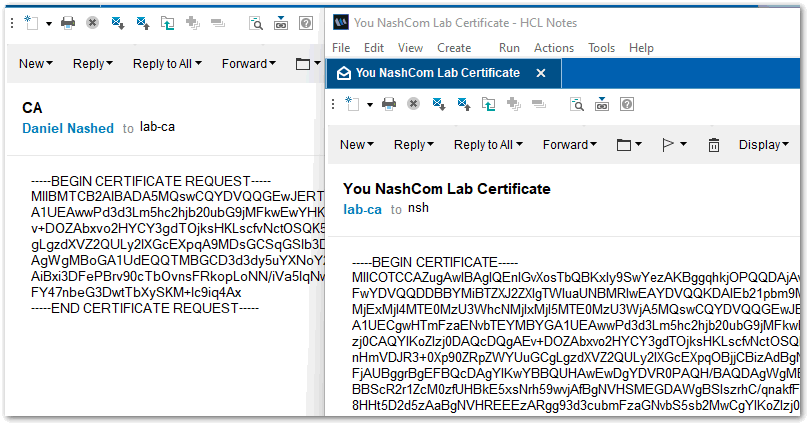This screenshot has height=425, width=809.
Task: Click the folder icon in CA window action bar
Action: (x=303, y=64)
